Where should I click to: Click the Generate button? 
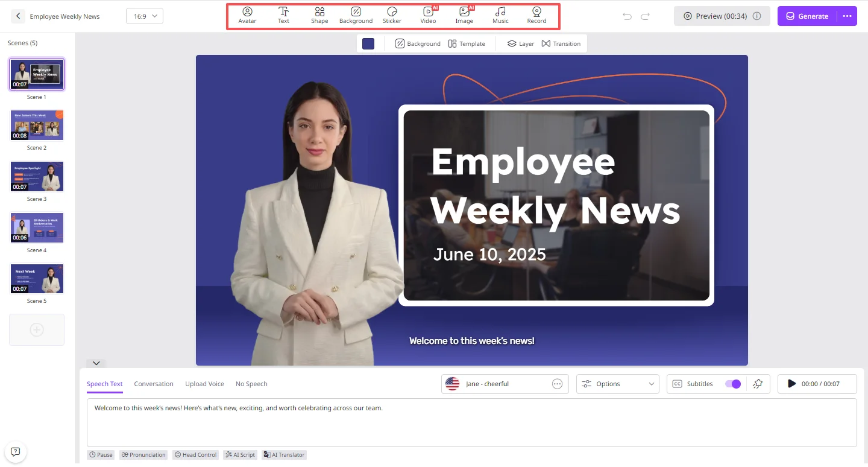(807, 16)
